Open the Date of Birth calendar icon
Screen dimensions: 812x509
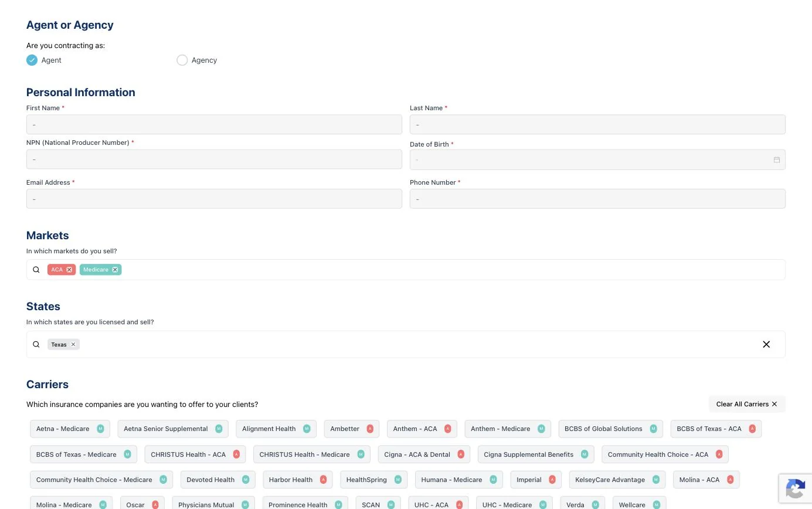pyautogui.click(x=776, y=160)
